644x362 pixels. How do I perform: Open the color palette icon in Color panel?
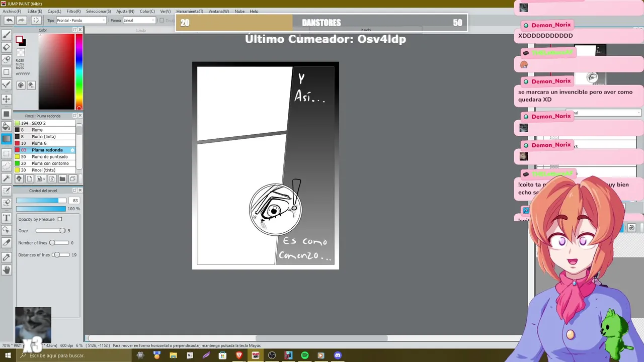(21, 85)
